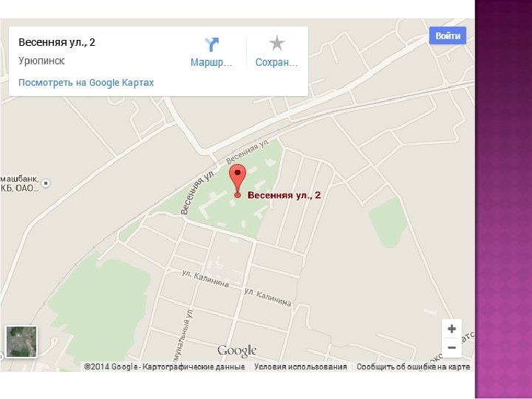Click the Весенняя ул., 2 address title
532x399 pixels.
point(57,42)
